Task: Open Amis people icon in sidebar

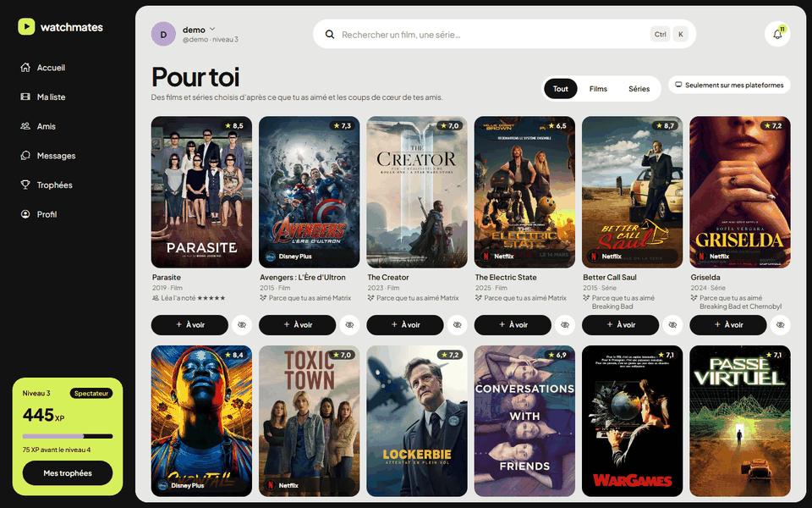Action: [x=25, y=126]
